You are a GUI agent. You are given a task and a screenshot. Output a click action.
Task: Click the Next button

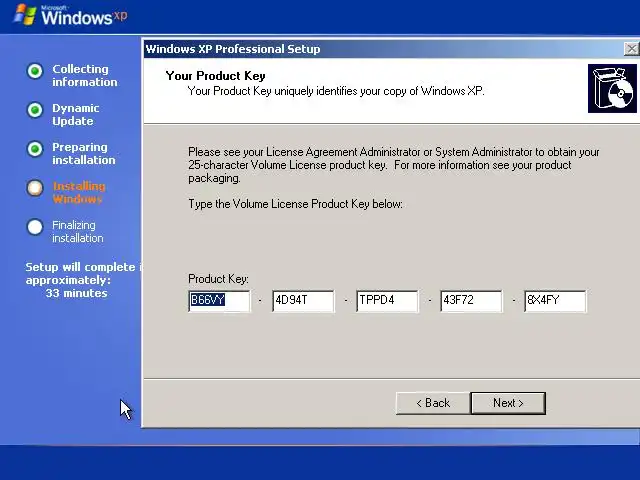508,403
